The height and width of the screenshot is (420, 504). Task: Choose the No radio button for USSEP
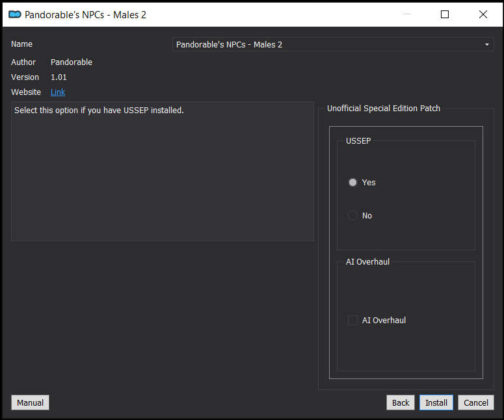tap(353, 216)
